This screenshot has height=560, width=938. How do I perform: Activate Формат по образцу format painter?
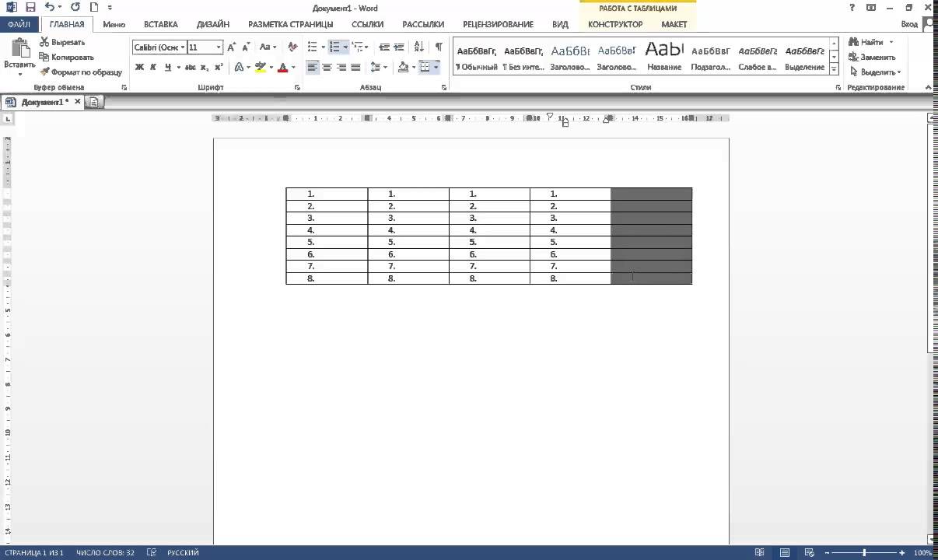pos(81,72)
